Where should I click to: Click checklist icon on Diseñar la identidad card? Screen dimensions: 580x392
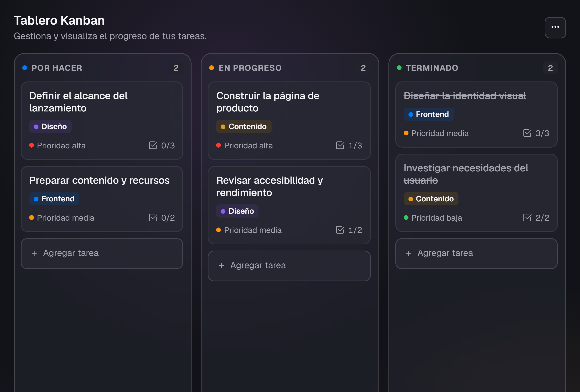tap(527, 133)
